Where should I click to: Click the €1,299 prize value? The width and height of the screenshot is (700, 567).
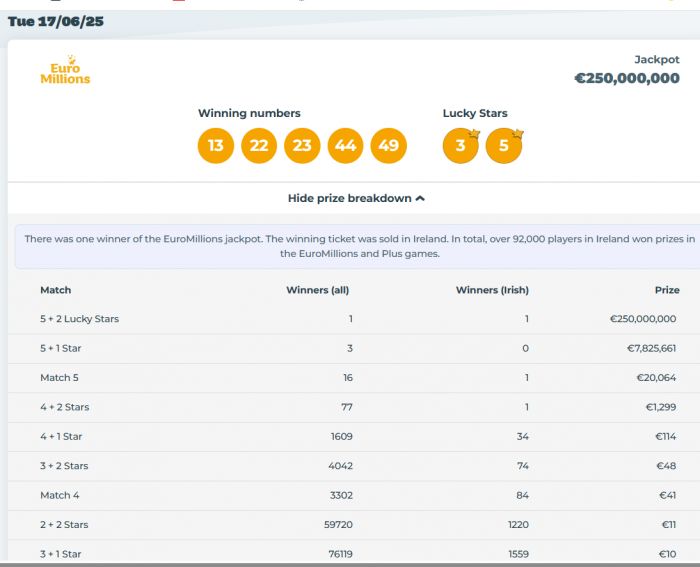pos(661,407)
